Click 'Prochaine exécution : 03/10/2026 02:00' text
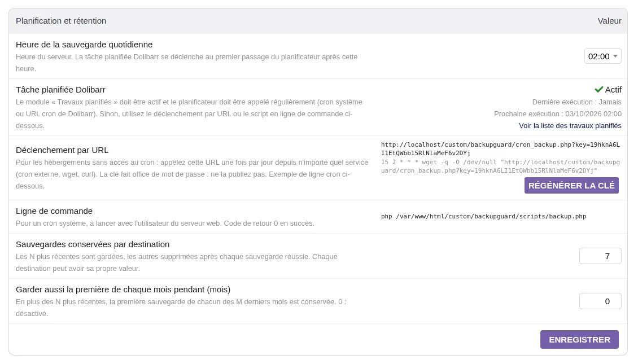This screenshot has width=638, height=364. click(557, 114)
